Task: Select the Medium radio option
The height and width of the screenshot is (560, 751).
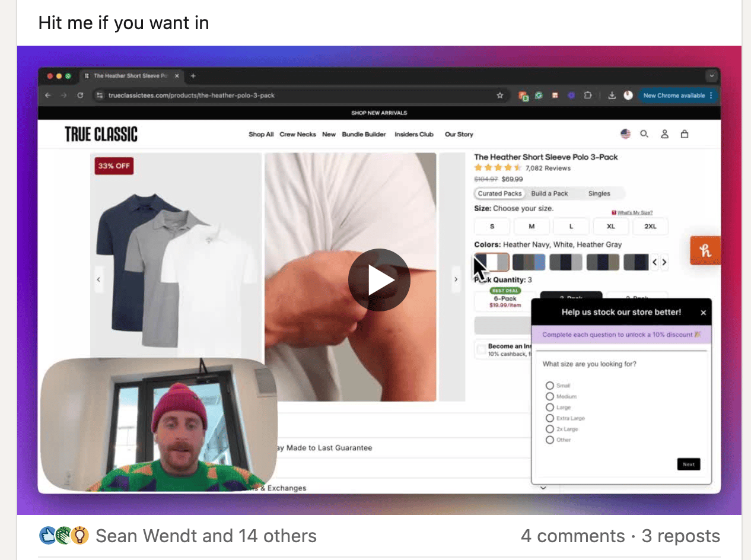Action: click(550, 396)
